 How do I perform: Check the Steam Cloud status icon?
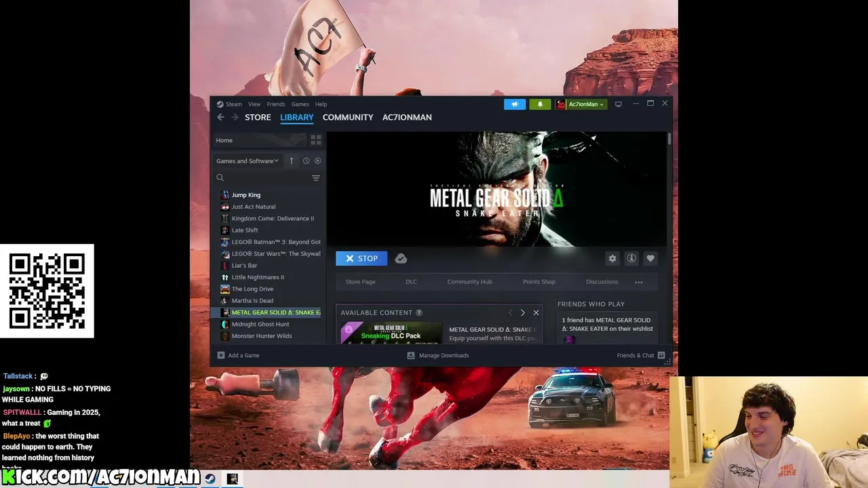coord(401,258)
